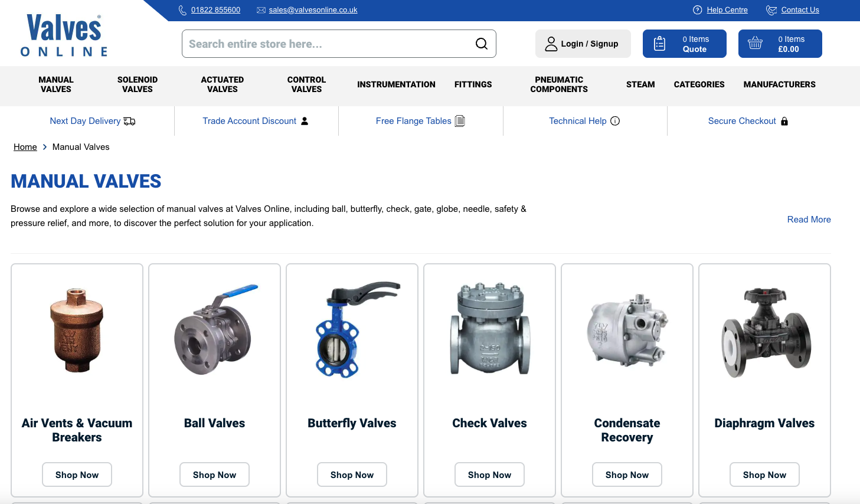Click the check valve product image
Viewport: 860px width, 504px height.
(490, 328)
